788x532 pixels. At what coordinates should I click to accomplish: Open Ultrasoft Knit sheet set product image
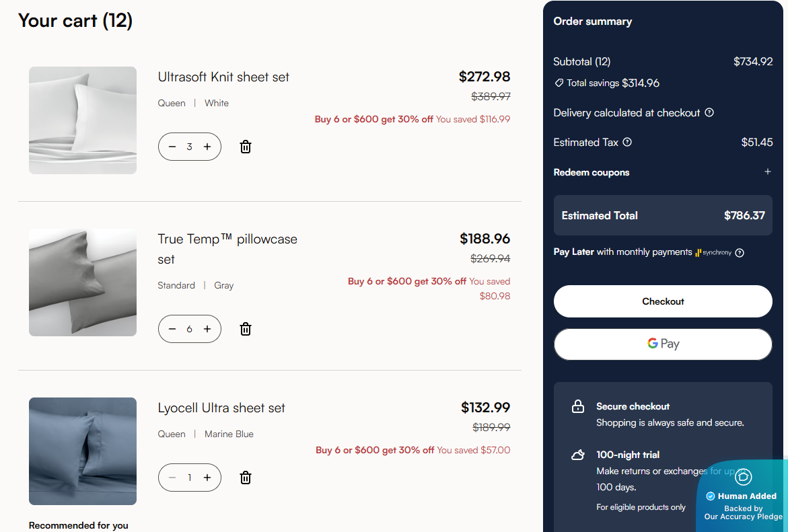[x=83, y=120]
